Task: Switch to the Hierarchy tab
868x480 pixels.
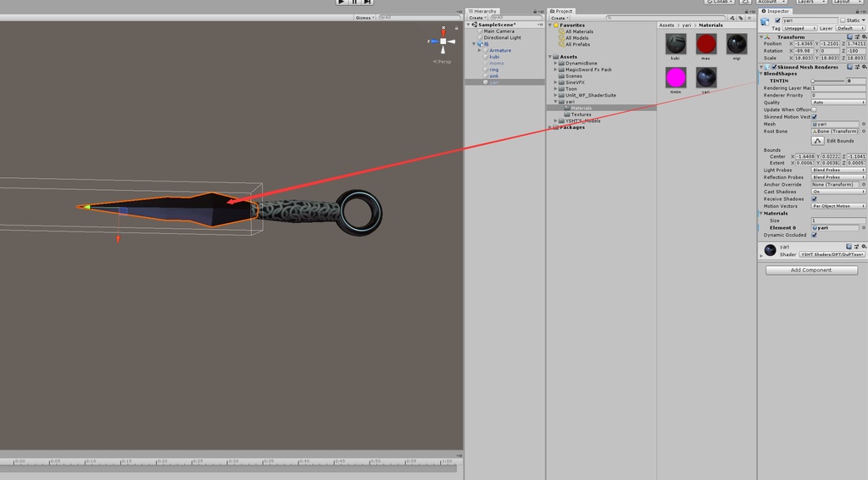Action: (482, 11)
